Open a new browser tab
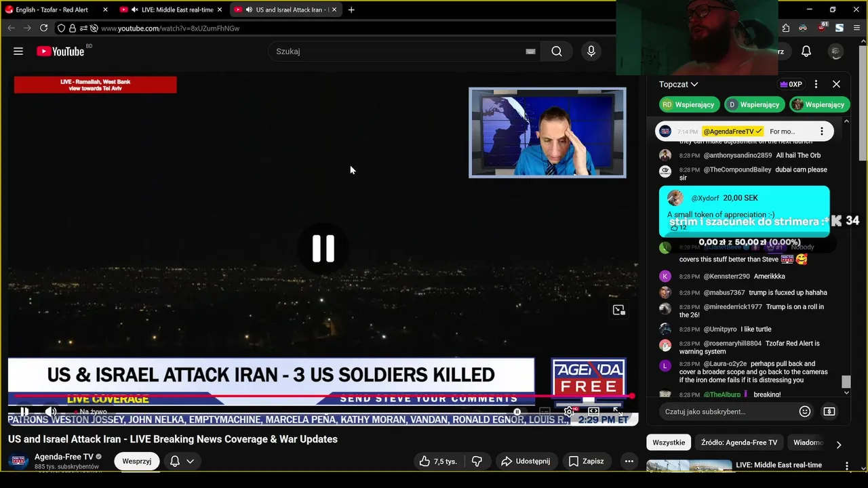This screenshot has width=868, height=488. pyautogui.click(x=351, y=9)
